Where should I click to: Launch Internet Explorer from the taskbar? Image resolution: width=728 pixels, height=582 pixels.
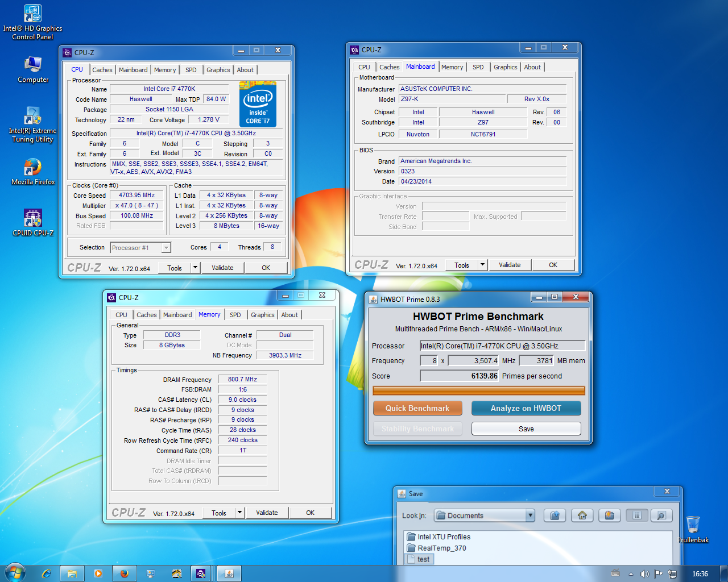[47, 573]
